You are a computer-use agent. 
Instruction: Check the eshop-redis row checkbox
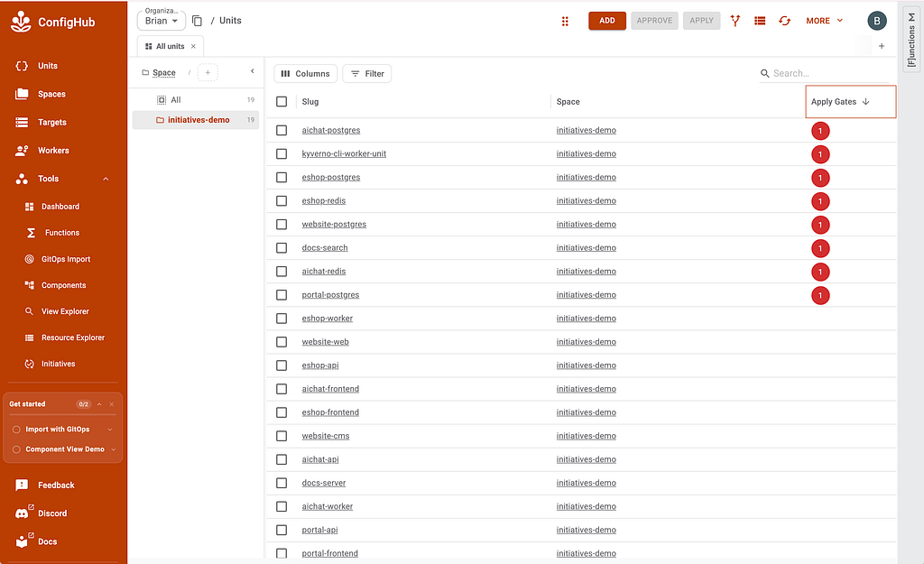282,201
